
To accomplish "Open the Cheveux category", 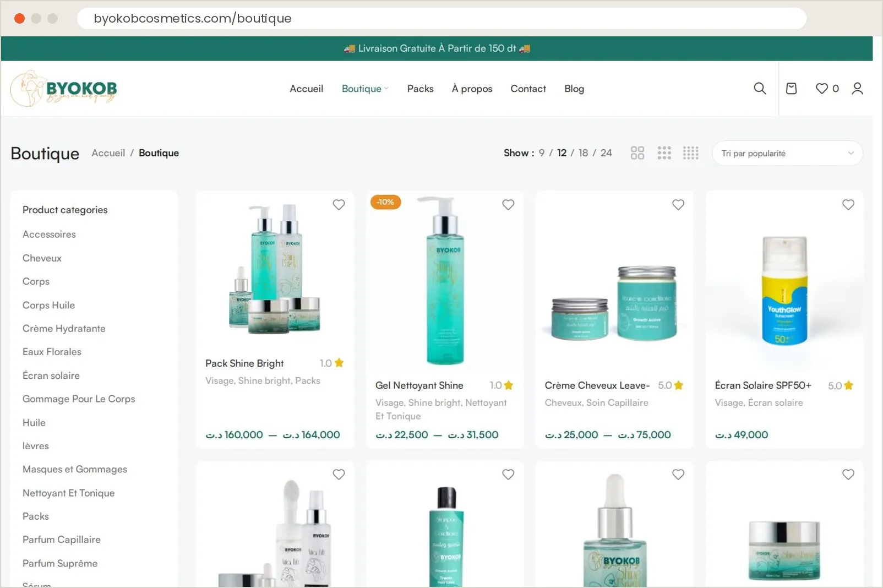I will pyautogui.click(x=42, y=258).
